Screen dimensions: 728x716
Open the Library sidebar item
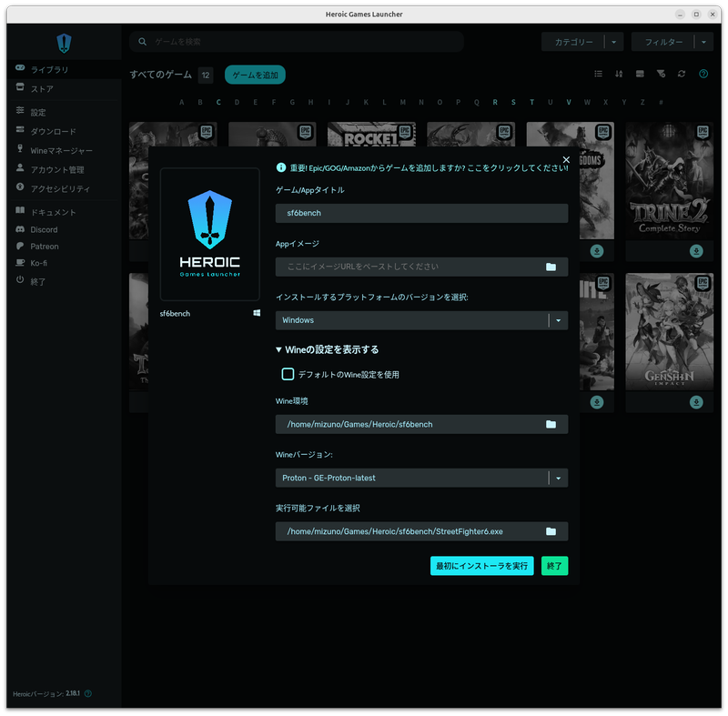coord(64,70)
